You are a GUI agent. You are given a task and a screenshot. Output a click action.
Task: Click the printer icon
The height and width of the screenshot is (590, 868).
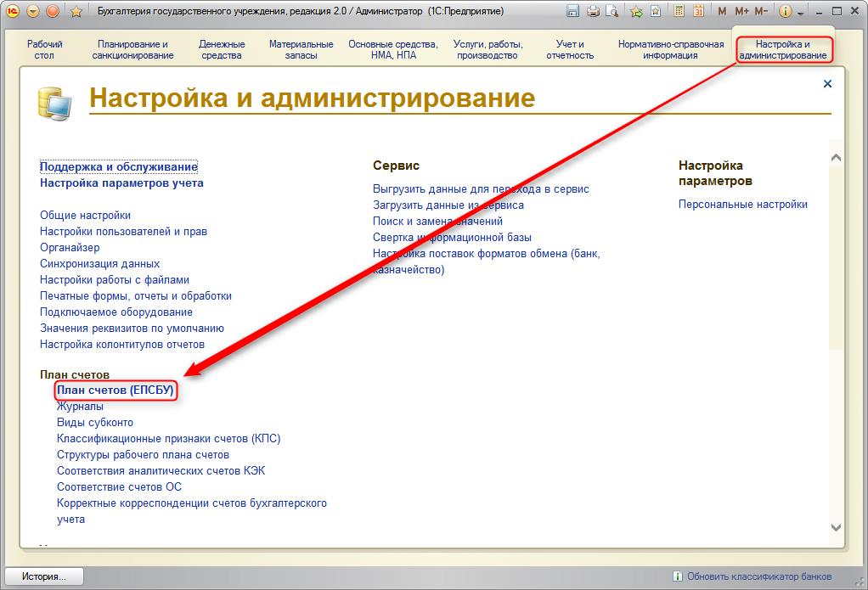click(x=593, y=11)
